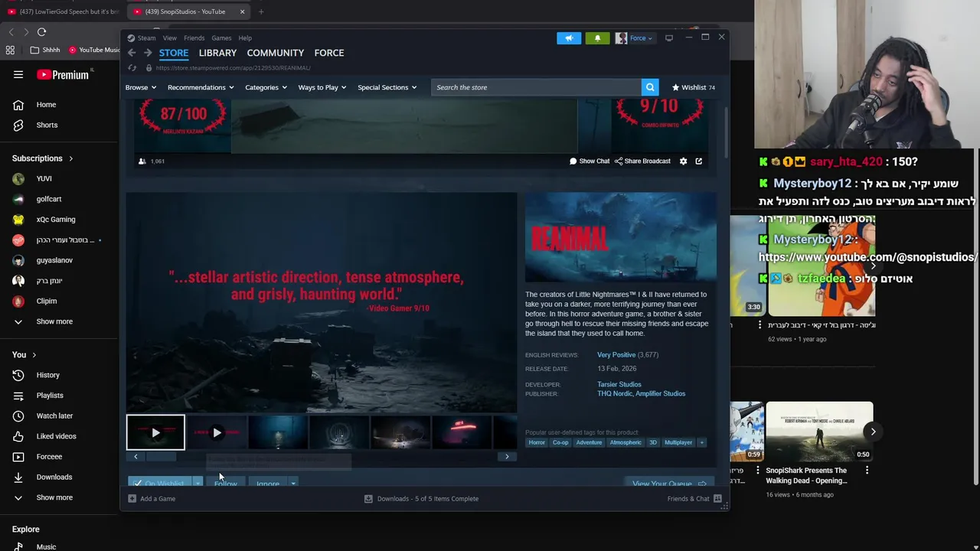Open SnopiShark Walking Dead video thumbnail
Image resolution: width=980 pixels, height=551 pixels.
point(819,432)
